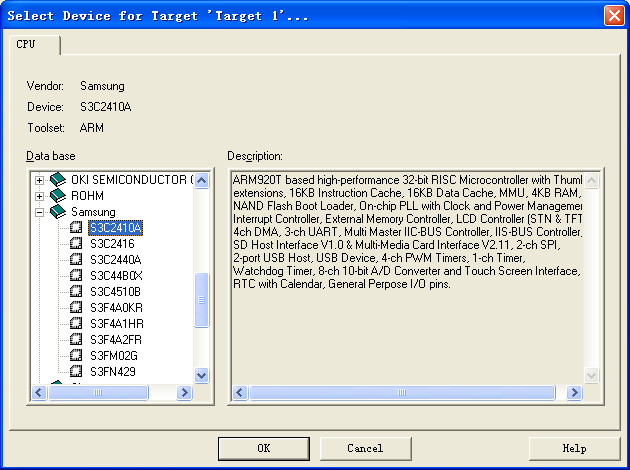Image resolution: width=630 pixels, height=470 pixels.
Task: Click the description box horizontal scrollbar thumb
Action: [x=402, y=392]
